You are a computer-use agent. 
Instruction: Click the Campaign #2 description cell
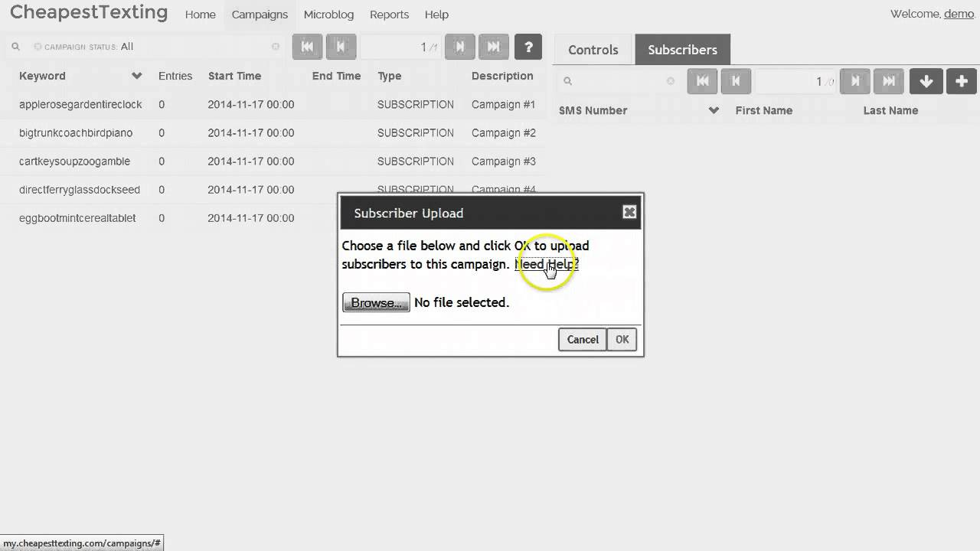click(503, 132)
